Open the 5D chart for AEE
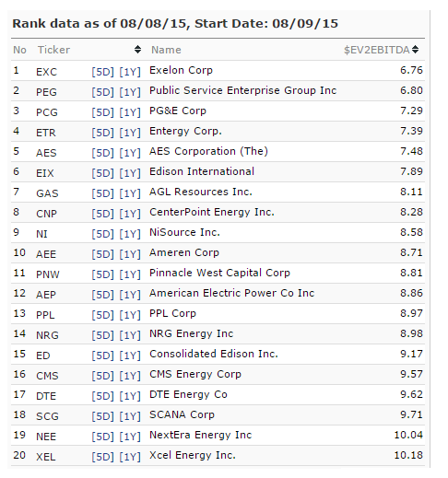This screenshot has height=478, width=448. [x=102, y=254]
